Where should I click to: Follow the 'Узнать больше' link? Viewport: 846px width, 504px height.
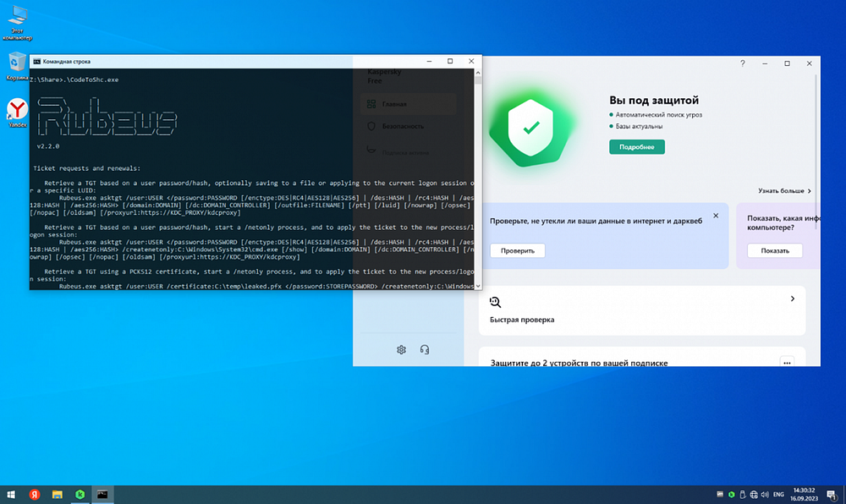coord(784,191)
